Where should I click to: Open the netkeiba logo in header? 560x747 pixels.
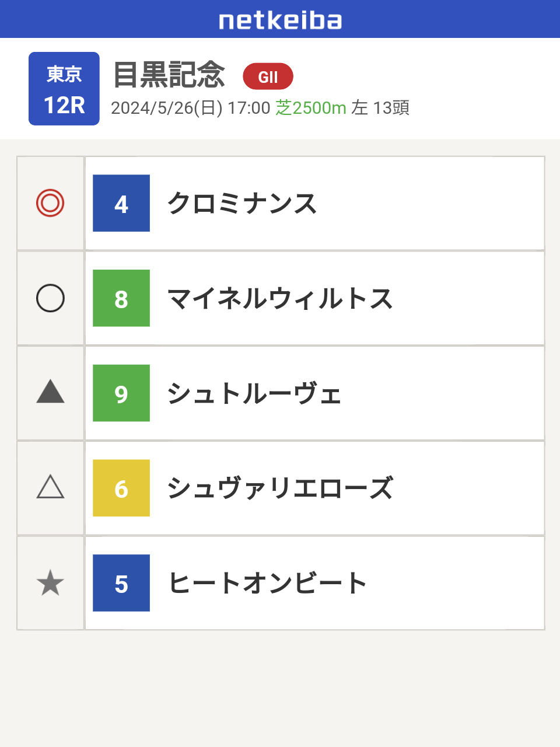point(280,20)
